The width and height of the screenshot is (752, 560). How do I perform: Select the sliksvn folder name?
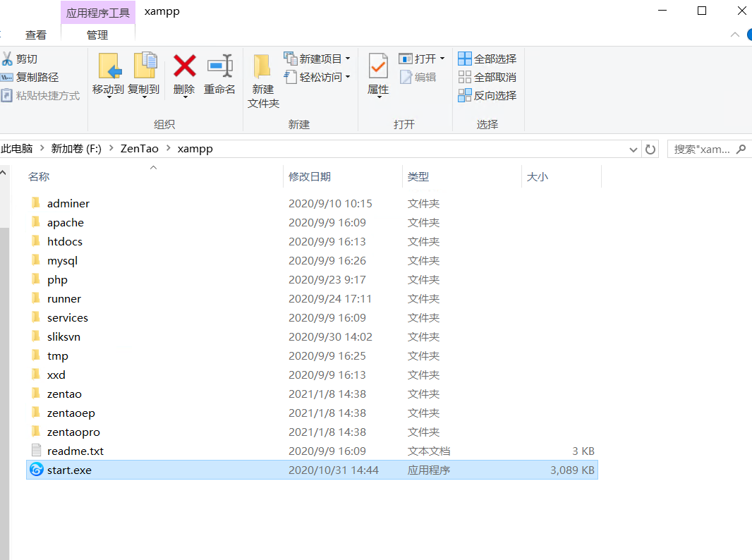pos(63,337)
